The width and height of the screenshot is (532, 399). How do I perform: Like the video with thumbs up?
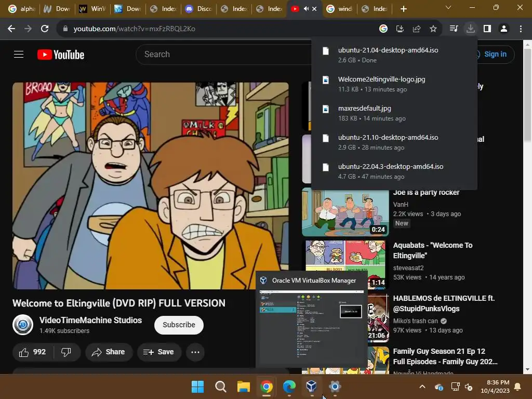(x=33, y=352)
